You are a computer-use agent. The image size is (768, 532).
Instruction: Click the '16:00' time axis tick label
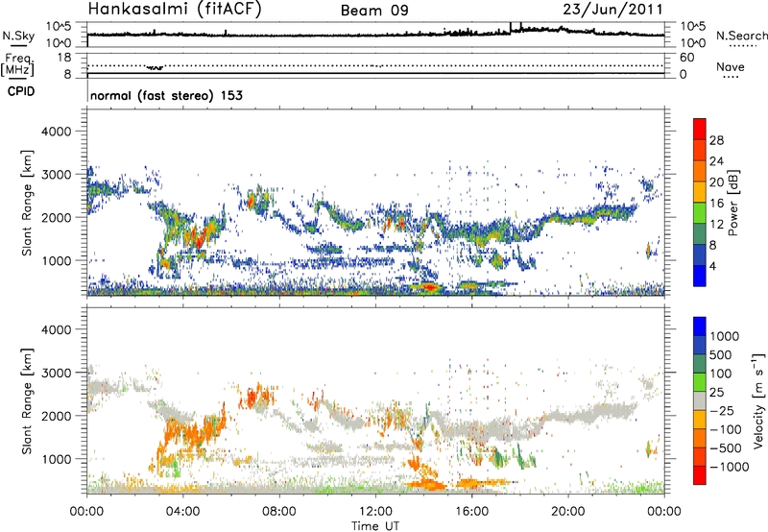[471, 512]
